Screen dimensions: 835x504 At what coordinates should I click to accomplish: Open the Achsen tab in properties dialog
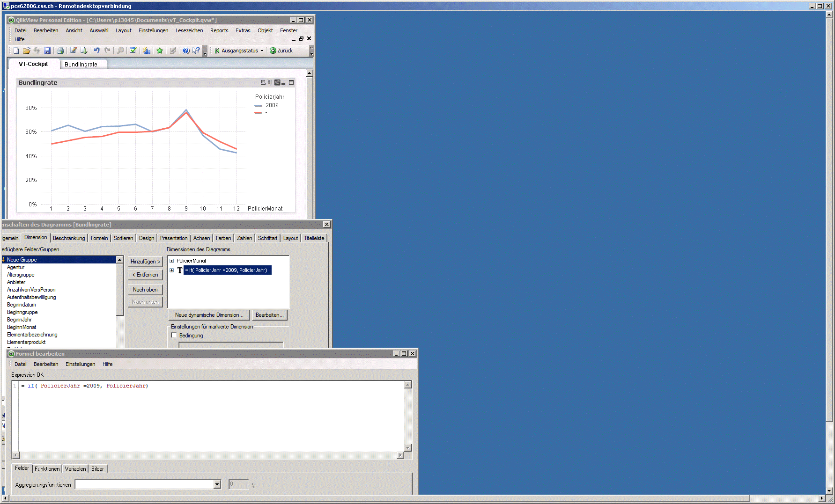201,238
